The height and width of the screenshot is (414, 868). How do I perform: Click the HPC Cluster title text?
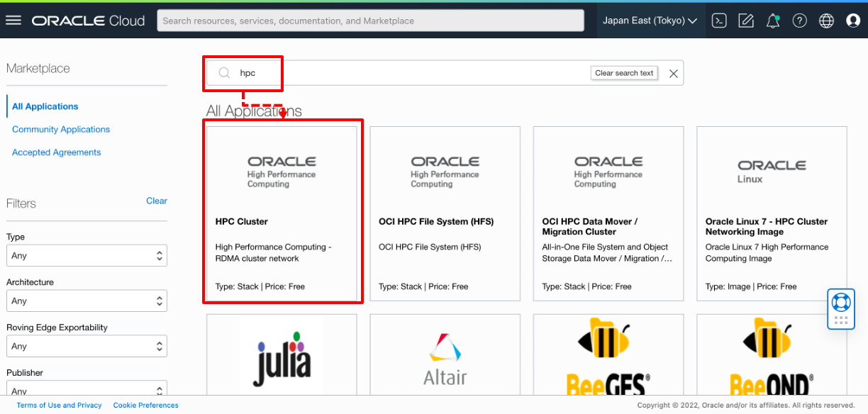[242, 221]
